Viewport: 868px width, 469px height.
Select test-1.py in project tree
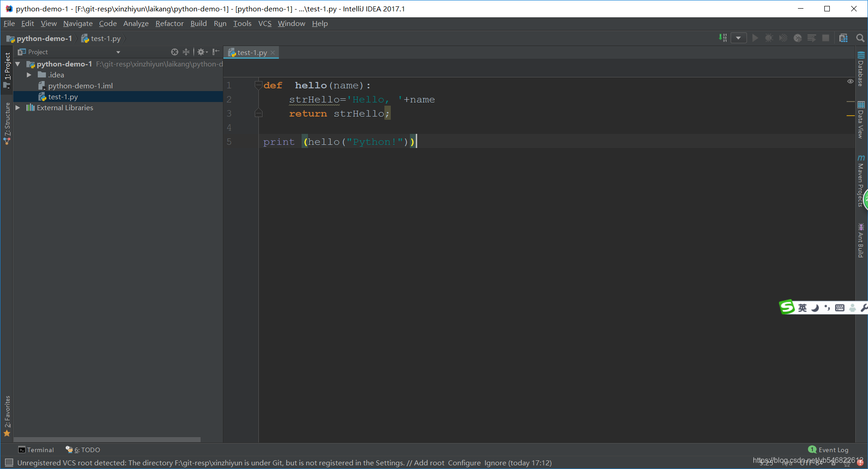tap(63, 97)
